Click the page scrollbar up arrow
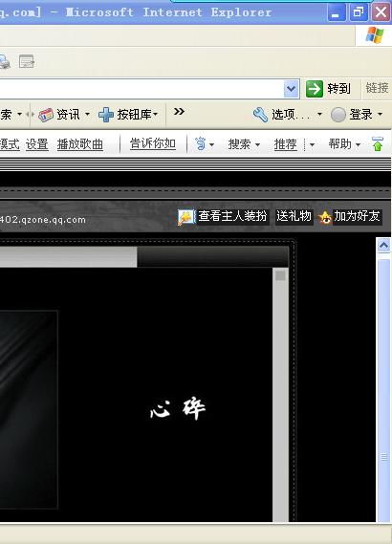 (383, 246)
